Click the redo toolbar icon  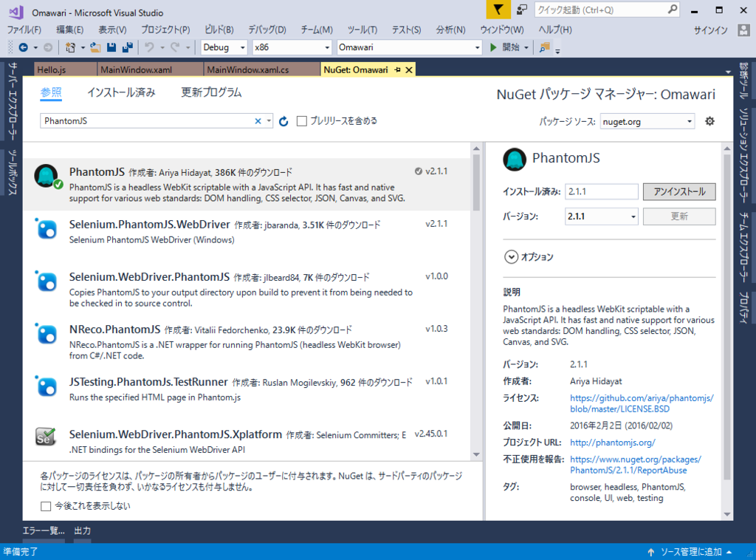(175, 47)
